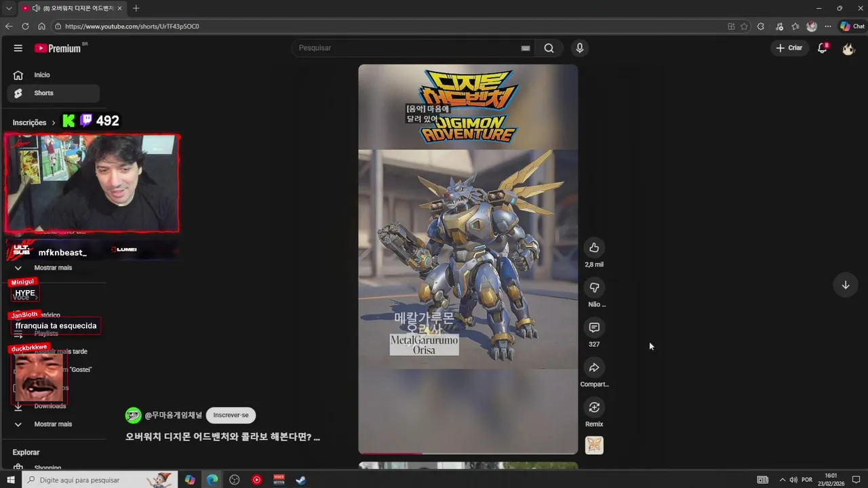Open YouTube notifications bell
The height and width of the screenshot is (488, 868).
[823, 48]
